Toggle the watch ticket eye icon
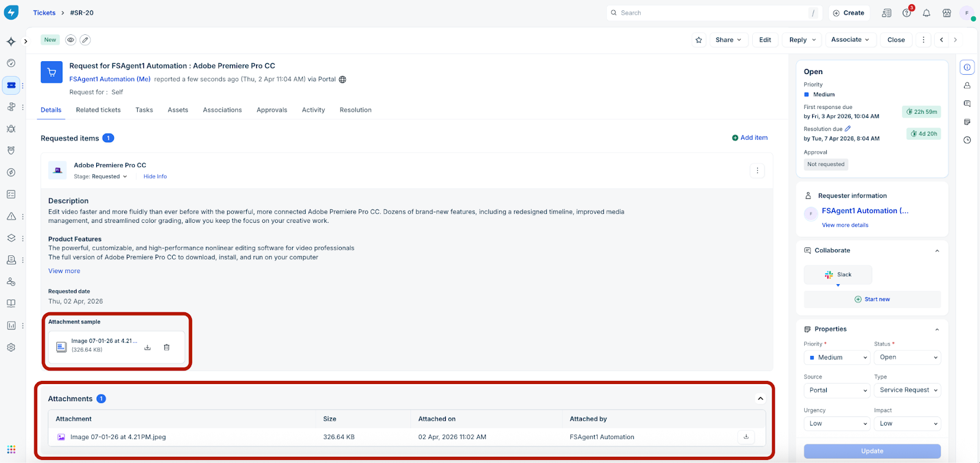 [71, 40]
